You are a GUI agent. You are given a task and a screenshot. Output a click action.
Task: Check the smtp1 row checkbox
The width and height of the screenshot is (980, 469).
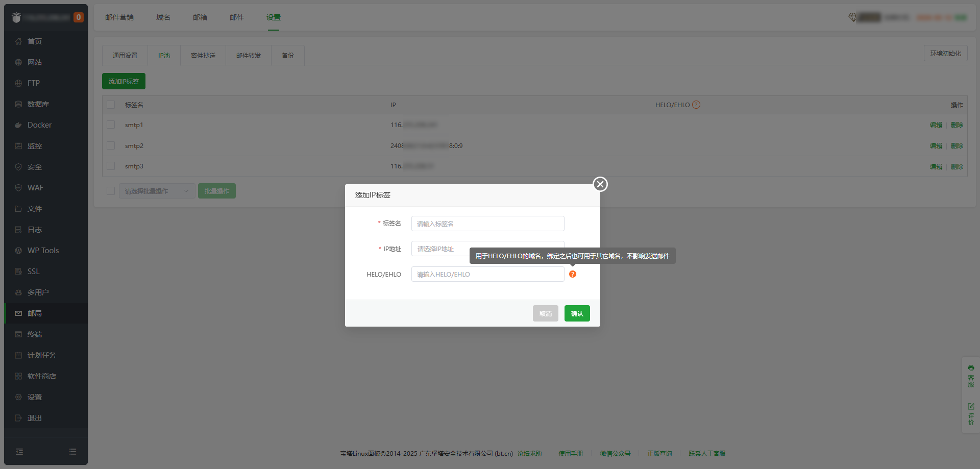111,125
